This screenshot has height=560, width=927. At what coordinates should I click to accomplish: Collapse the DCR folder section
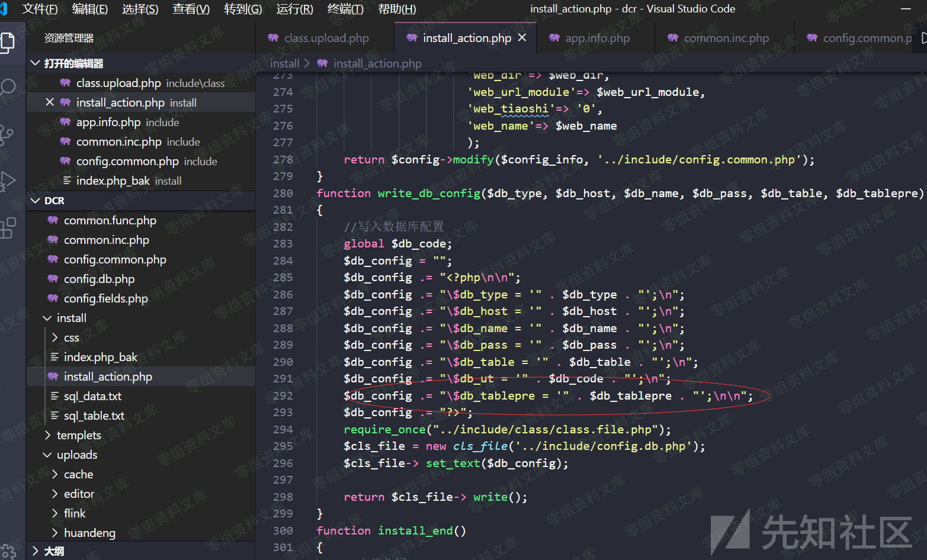(x=36, y=201)
